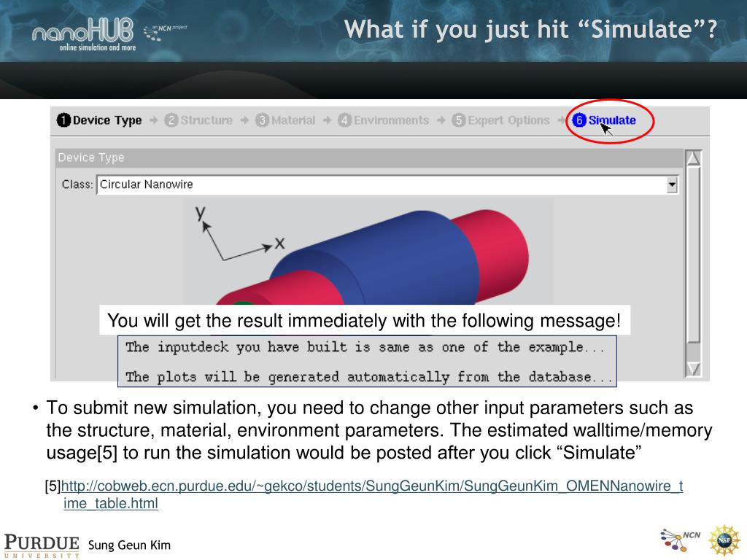Image resolution: width=747 pixels, height=560 pixels.
Task: Click the 'Sung Geun Kim' author name
Action: tap(129, 545)
